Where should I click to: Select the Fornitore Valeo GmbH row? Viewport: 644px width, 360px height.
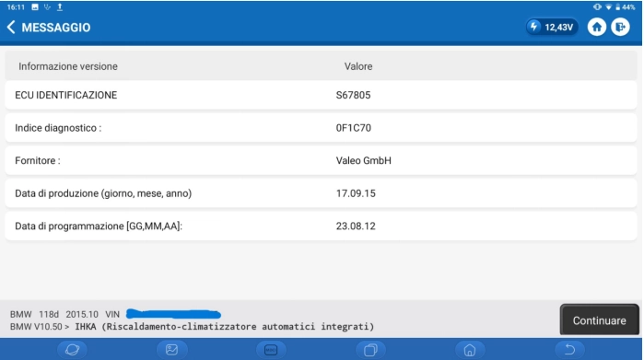(321, 160)
